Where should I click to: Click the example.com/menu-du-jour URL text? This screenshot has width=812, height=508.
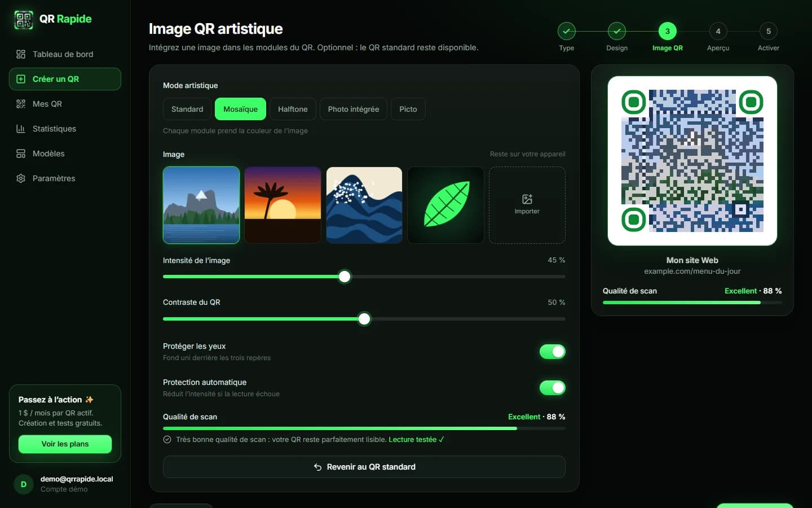[692, 271]
